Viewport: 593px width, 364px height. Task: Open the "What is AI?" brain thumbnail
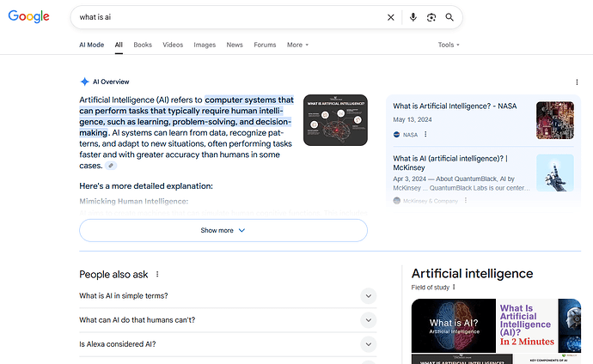tap(453, 324)
